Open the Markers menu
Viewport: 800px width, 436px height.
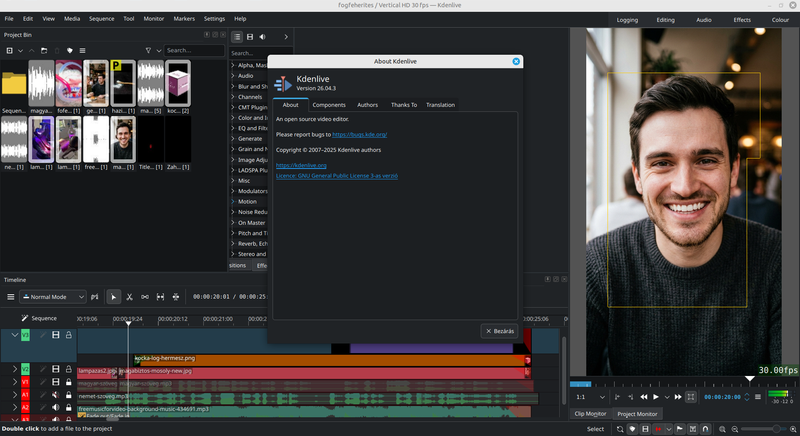pyautogui.click(x=184, y=18)
